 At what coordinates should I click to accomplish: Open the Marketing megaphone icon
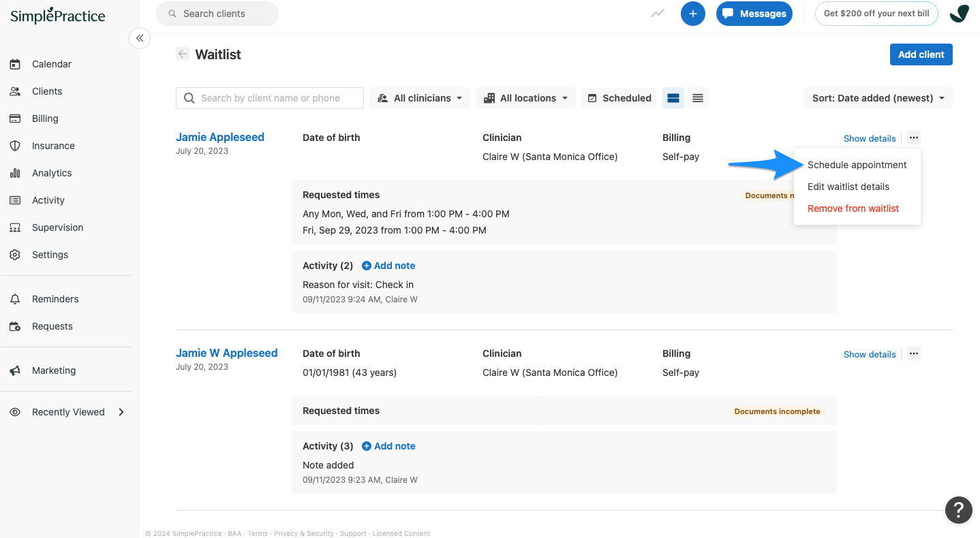(15, 370)
